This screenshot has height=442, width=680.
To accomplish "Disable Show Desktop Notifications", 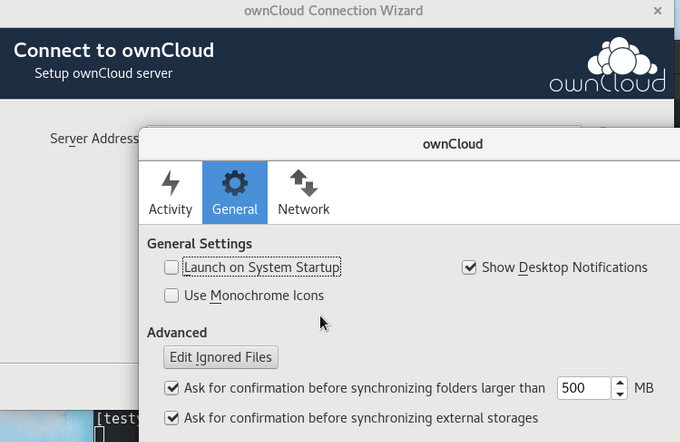I will tap(469, 268).
